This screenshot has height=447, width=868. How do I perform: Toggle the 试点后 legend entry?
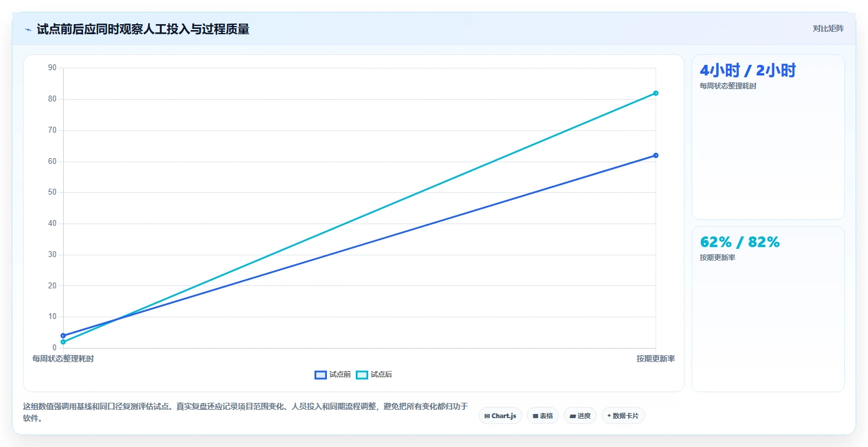pos(374,375)
